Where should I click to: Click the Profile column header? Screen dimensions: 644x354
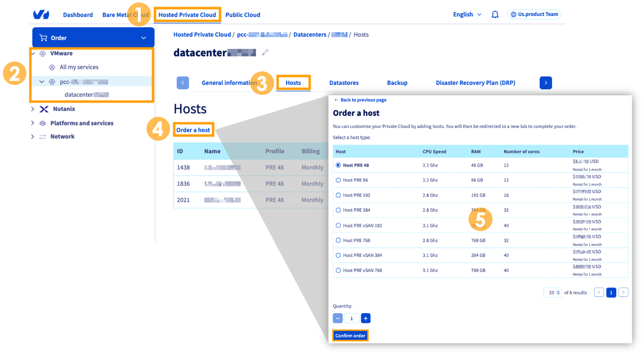pos(275,151)
